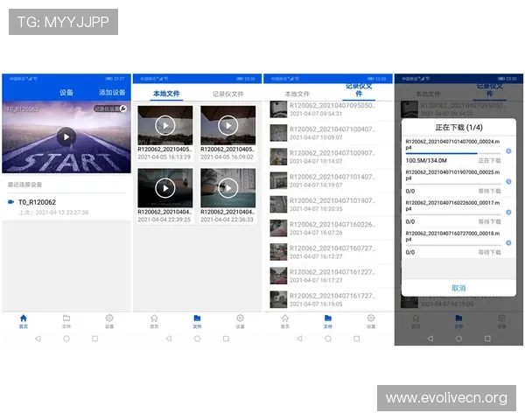Open file R120062_20210407100907 dated 10:14:07
The width and height of the screenshot is (525, 420).
coord(328,157)
